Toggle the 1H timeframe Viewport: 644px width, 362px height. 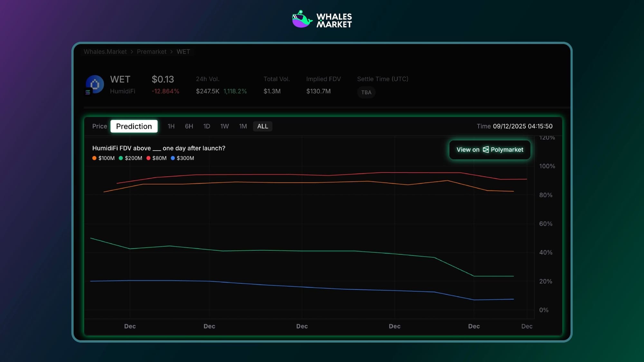(171, 126)
